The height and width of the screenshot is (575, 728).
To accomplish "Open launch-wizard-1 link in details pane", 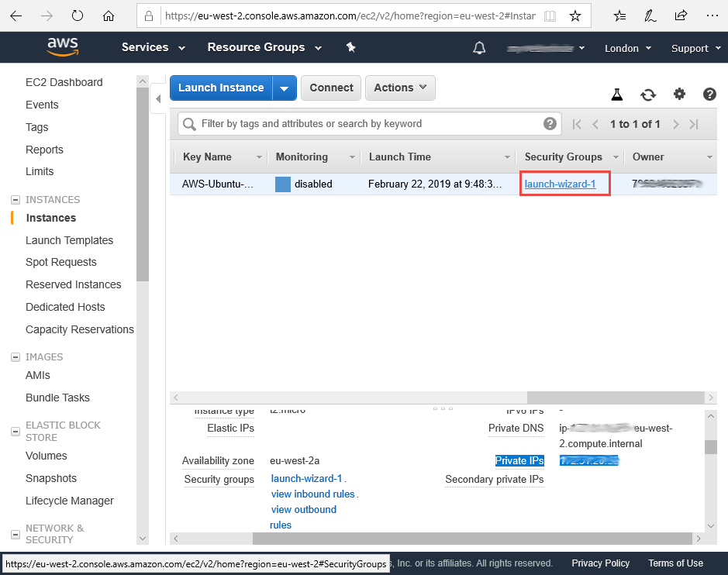I will [306, 478].
